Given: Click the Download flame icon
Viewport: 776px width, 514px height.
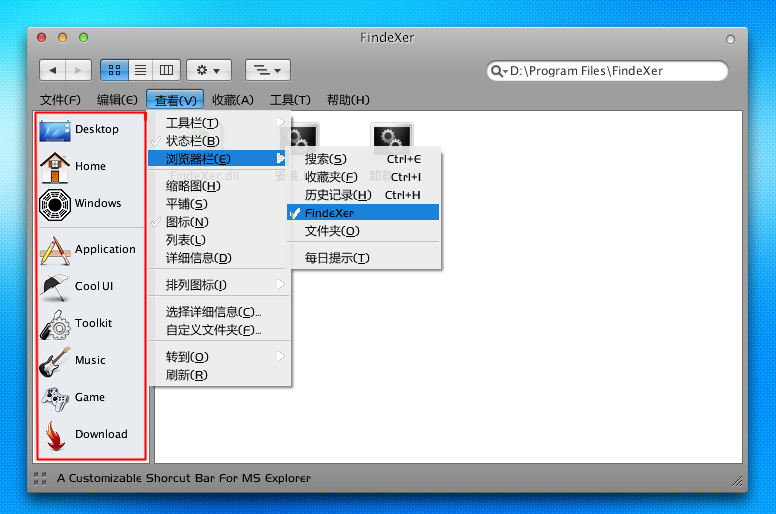Looking at the screenshot, I should [54, 435].
